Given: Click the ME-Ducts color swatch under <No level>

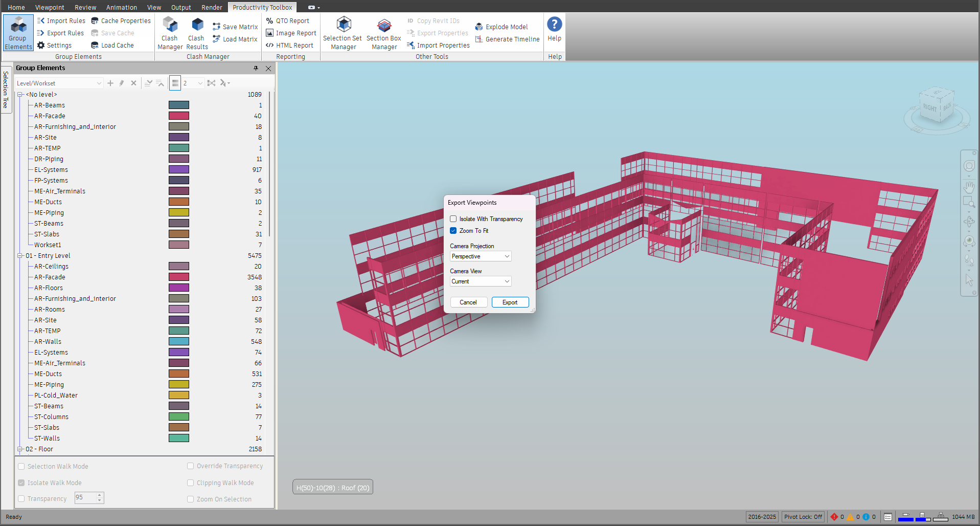Looking at the screenshot, I should pos(179,202).
